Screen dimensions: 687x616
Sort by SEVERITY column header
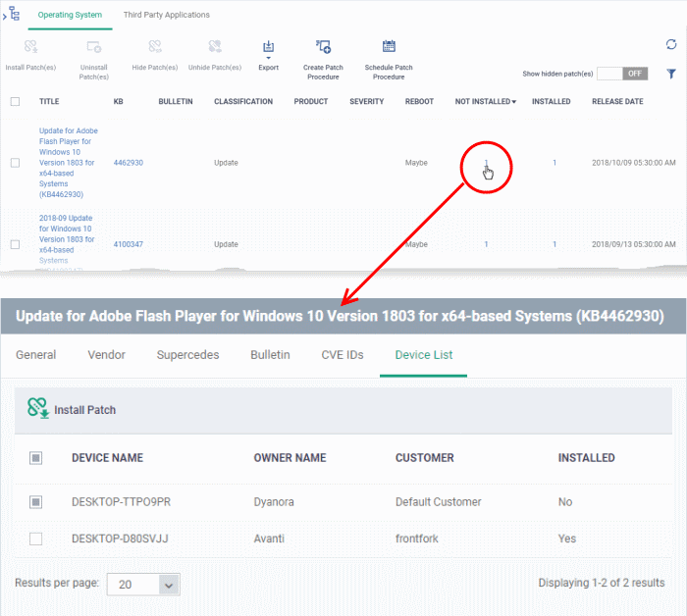[x=367, y=102]
